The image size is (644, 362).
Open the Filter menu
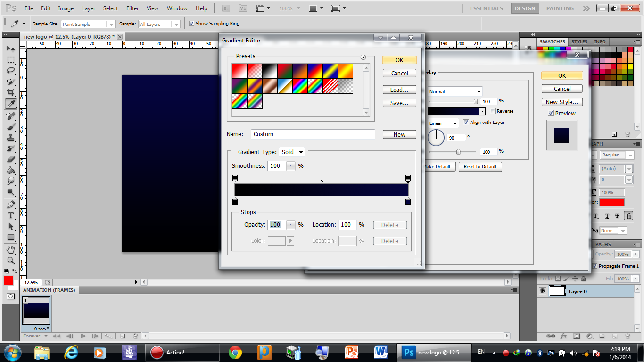132,8
